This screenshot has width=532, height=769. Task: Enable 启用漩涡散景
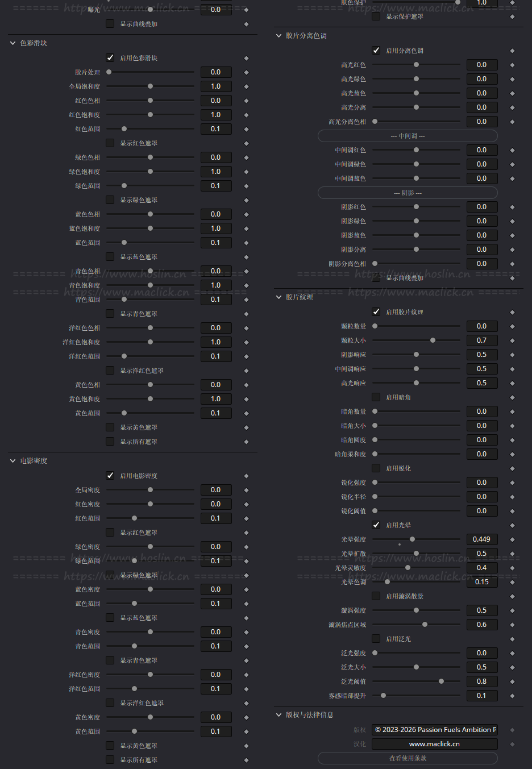pyautogui.click(x=376, y=596)
